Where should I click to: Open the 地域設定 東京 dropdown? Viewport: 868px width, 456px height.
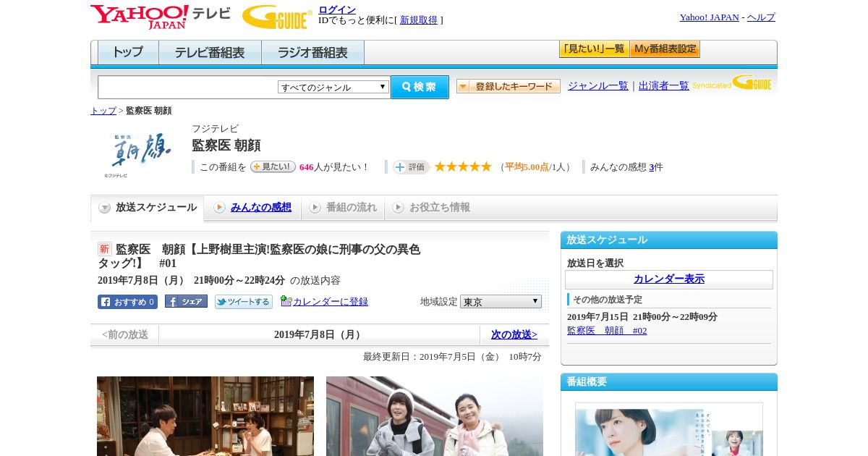(501, 301)
